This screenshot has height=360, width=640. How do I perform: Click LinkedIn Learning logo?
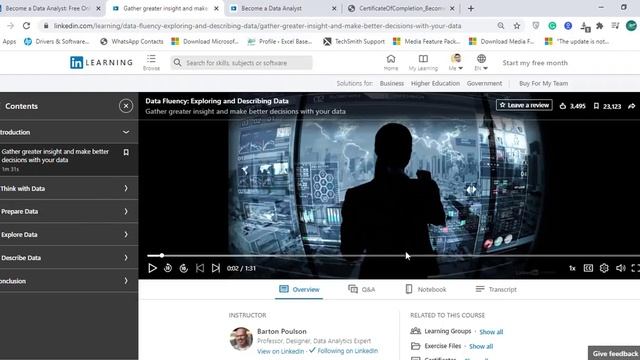pos(101,62)
